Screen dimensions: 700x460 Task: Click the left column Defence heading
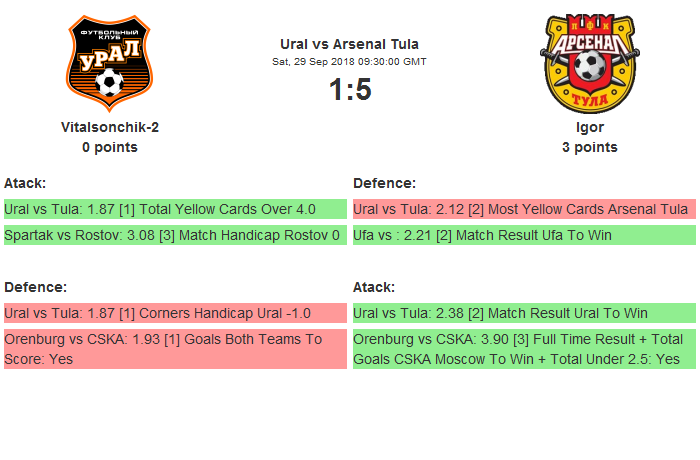click(35, 287)
